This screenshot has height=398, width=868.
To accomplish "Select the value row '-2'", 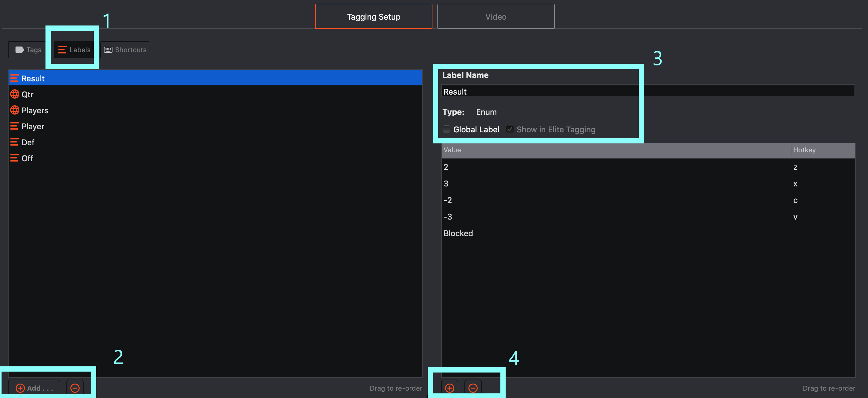I will [648, 200].
